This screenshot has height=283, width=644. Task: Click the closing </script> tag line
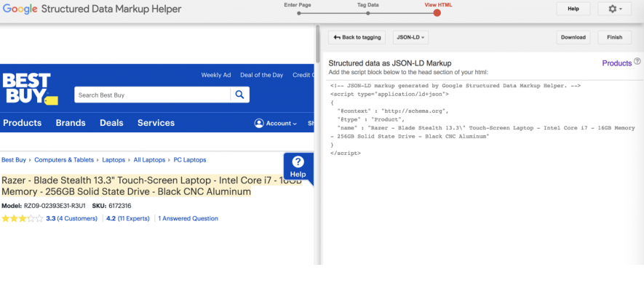(346, 154)
